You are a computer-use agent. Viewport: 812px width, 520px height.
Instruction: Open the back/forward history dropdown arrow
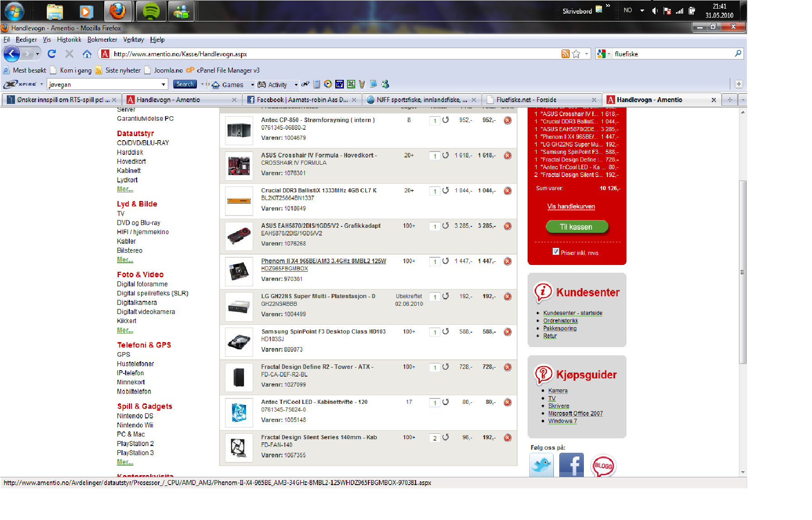coord(37,54)
